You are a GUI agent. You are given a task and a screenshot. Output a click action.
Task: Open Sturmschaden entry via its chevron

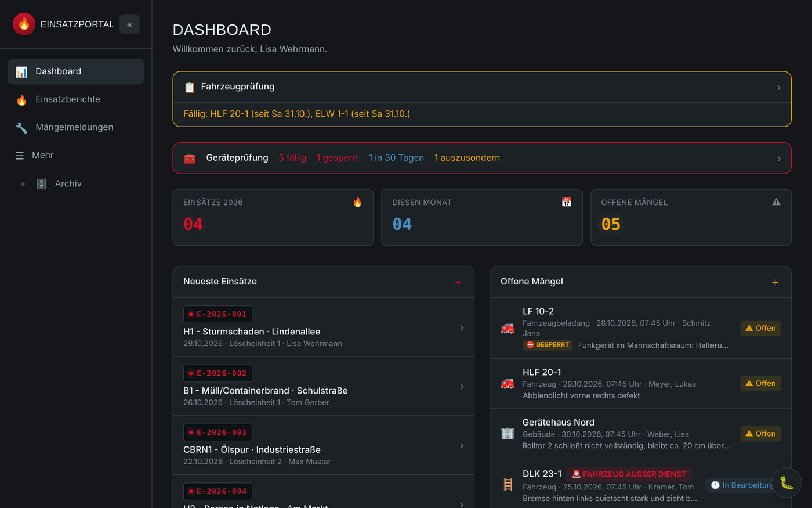coord(462,328)
